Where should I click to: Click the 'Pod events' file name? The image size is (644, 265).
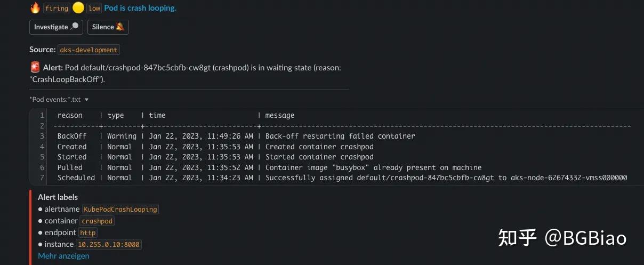coord(55,100)
